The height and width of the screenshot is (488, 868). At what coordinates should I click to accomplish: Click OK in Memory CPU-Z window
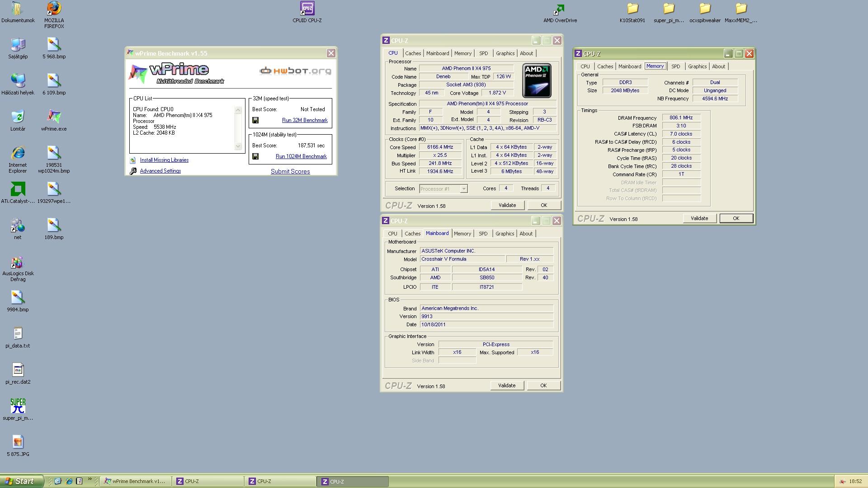click(x=736, y=218)
